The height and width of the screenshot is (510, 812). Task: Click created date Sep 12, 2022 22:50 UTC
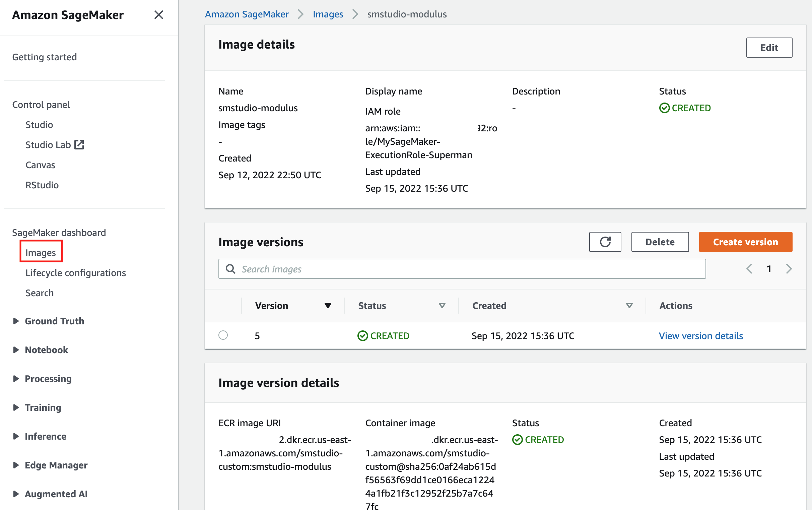click(x=270, y=175)
